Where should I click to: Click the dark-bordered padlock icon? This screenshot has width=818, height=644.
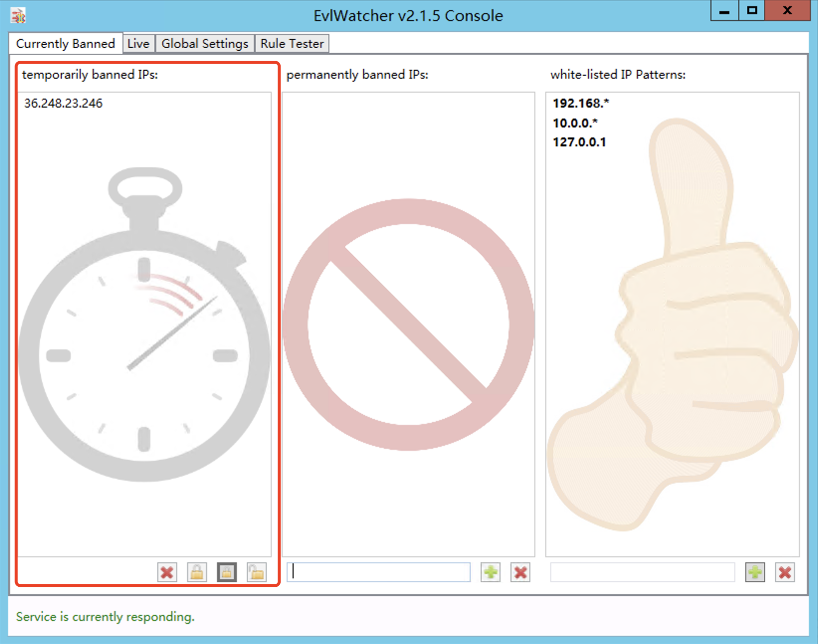click(227, 572)
